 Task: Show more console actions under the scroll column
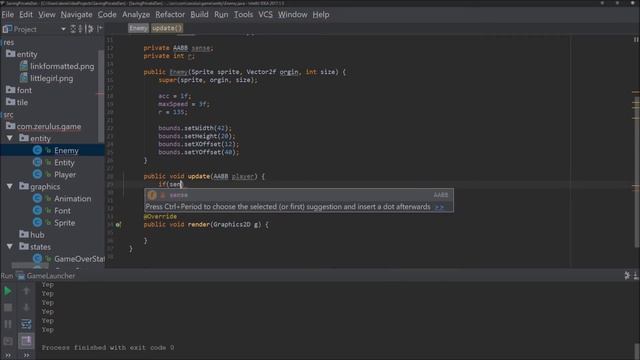27,356
